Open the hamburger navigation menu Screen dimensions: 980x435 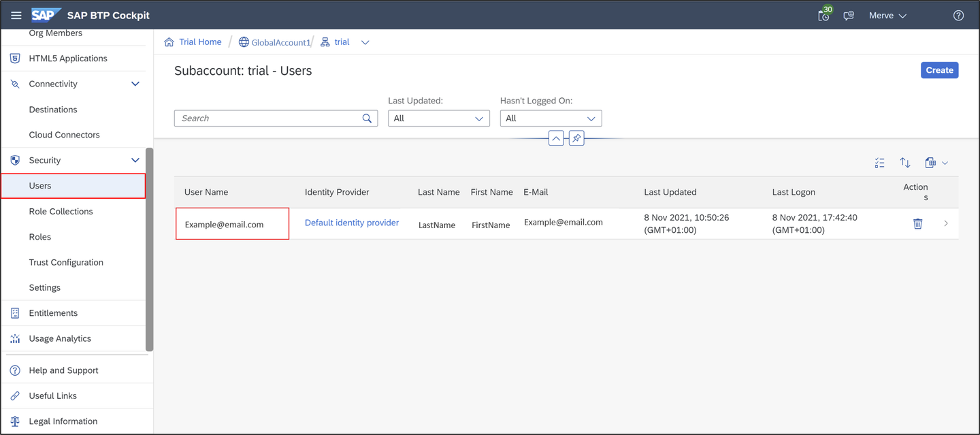click(x=16, y=15)
